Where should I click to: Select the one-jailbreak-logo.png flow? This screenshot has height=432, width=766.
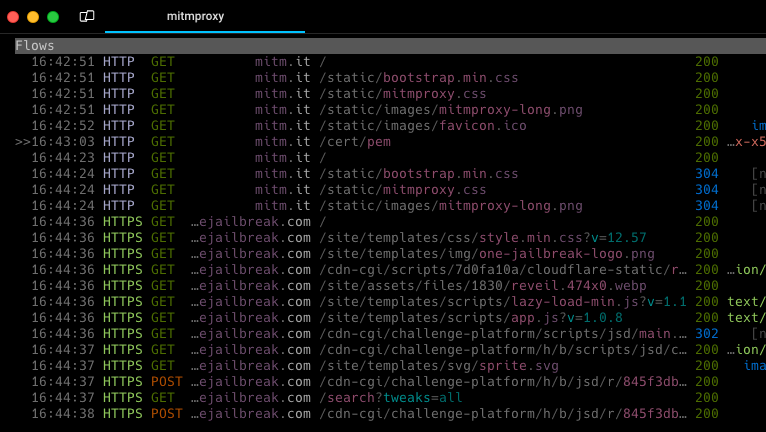click(390, 254)
